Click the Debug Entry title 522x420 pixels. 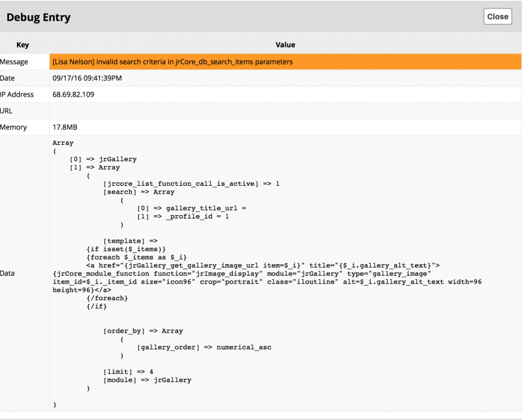point(38,17)
